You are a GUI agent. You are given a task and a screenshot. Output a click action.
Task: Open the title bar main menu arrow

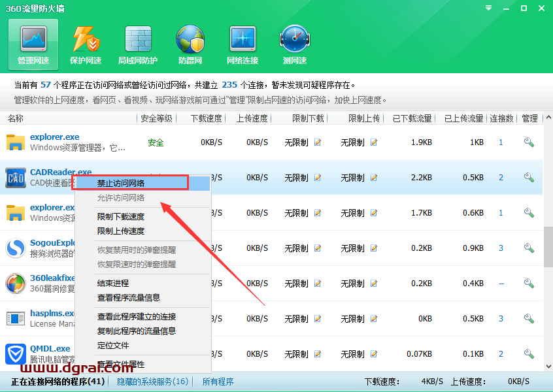[487, 8]
